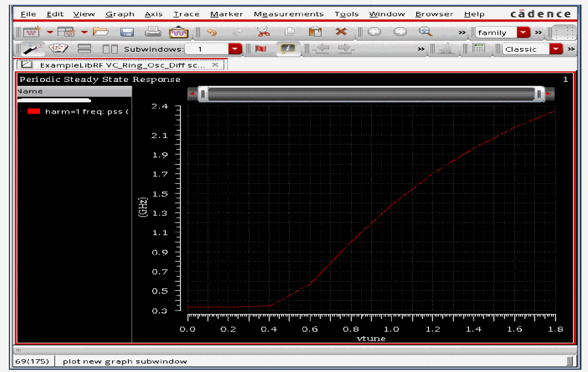Click the red harm=1 freq trace swatch
The width and height of the screenshot is (588, 372).
click(34, 111)
